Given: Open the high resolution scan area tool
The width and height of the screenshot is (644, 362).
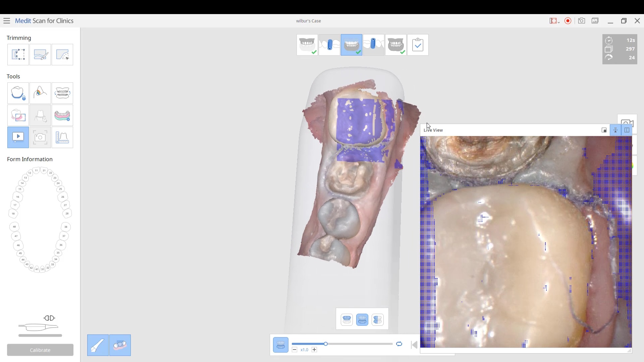Looking at the screenshot, I should click(18, 115).
